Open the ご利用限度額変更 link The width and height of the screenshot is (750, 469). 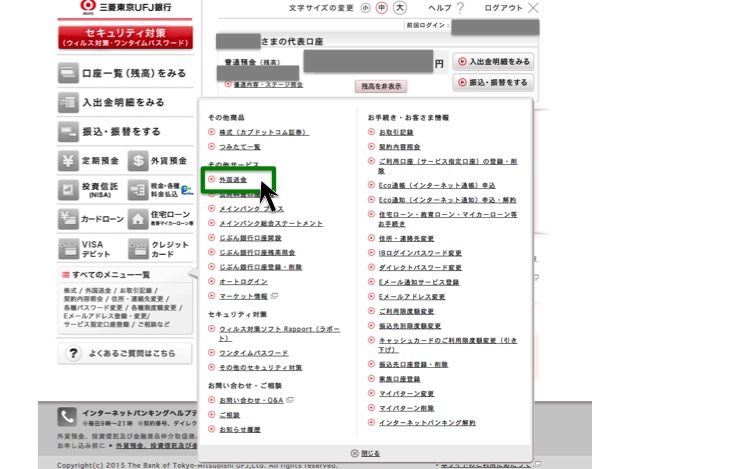(407, 311)
